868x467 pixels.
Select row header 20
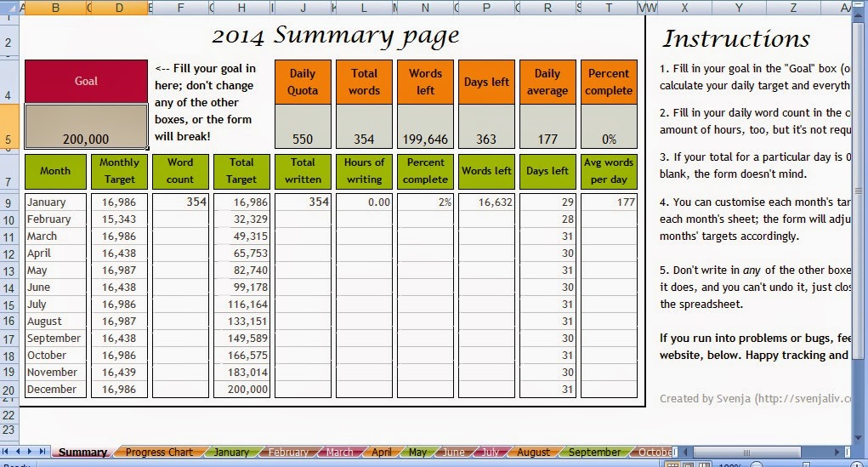(9, 390)
